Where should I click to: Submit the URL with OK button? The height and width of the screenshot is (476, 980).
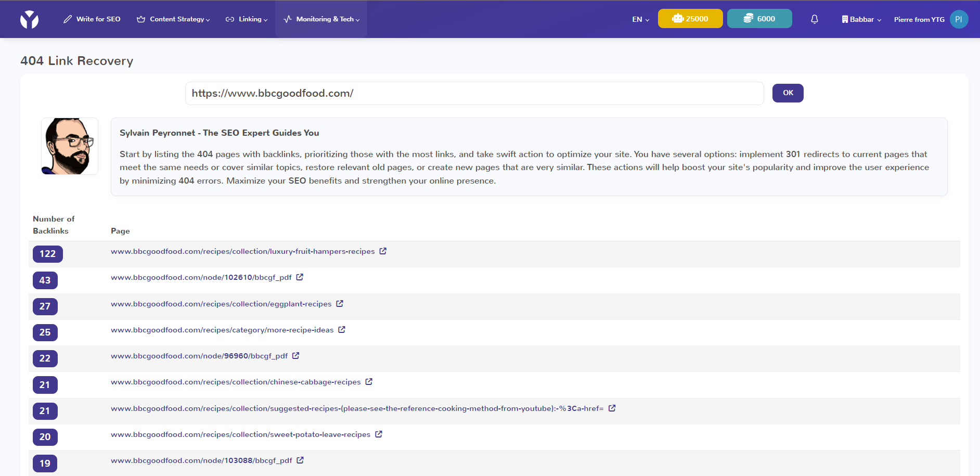pyautogui.click(x=788, y=93)
